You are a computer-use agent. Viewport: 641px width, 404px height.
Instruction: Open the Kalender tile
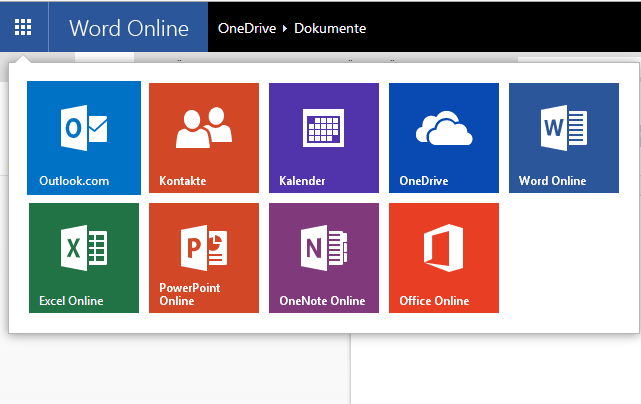tap(324, 138)
